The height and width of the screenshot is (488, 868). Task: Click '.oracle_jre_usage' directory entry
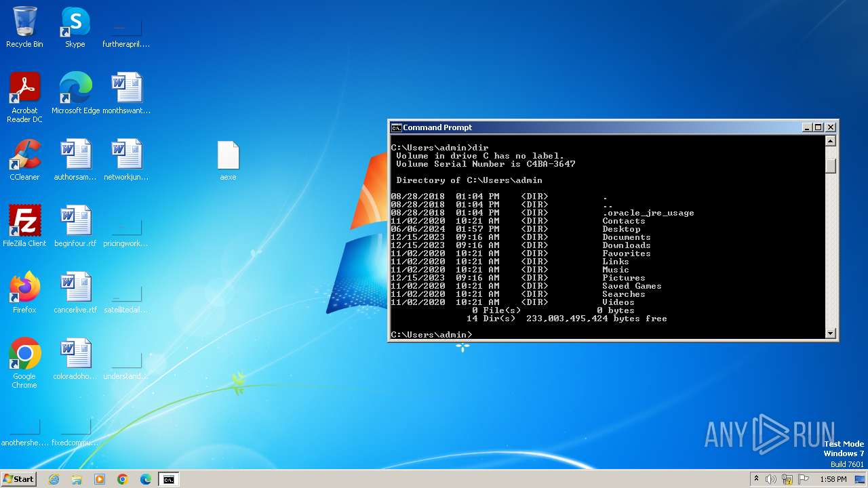tap(648, 213)
